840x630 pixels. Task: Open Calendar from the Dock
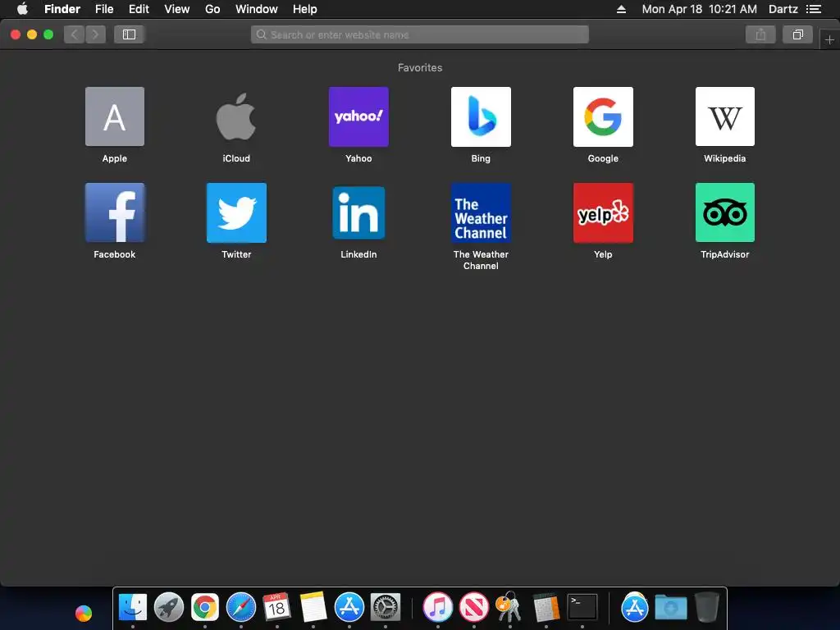click(277, 608)
